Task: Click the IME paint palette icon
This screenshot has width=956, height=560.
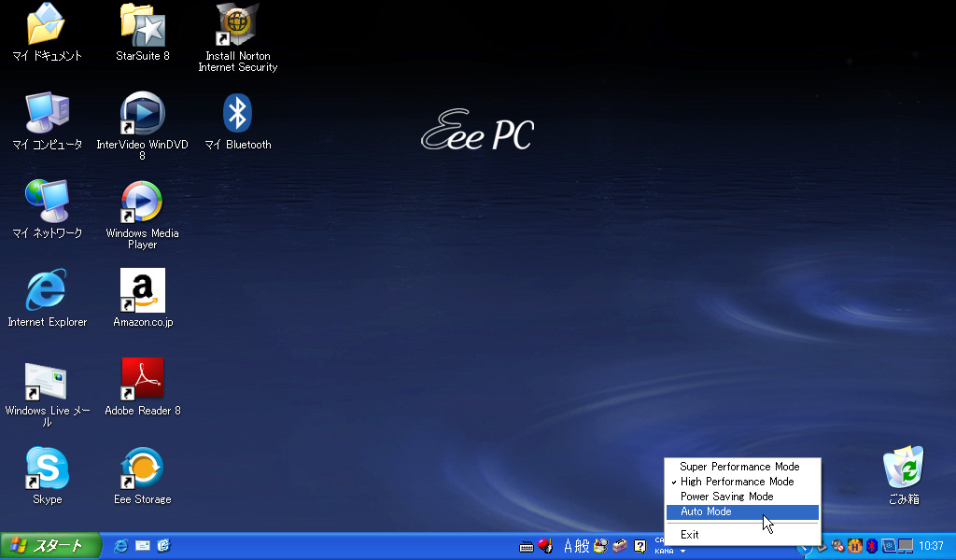Action: pyautogui.click(x=600, y=546)
